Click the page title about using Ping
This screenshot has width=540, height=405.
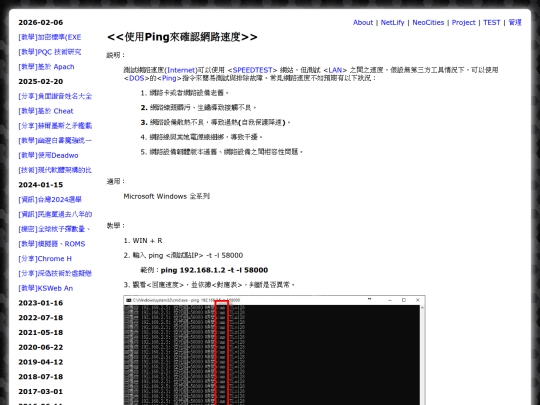point(182,37)
